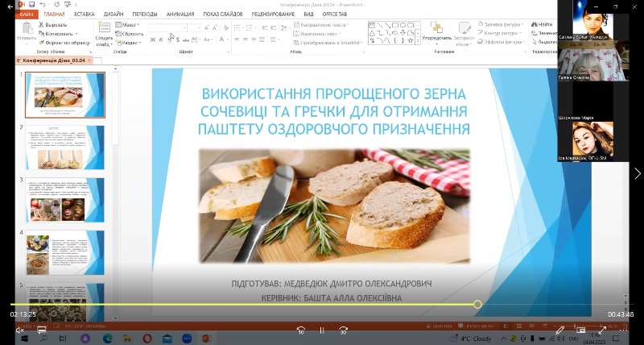
Task: Click Вырезать (cut) command
Action: click(x=53, y=25)
